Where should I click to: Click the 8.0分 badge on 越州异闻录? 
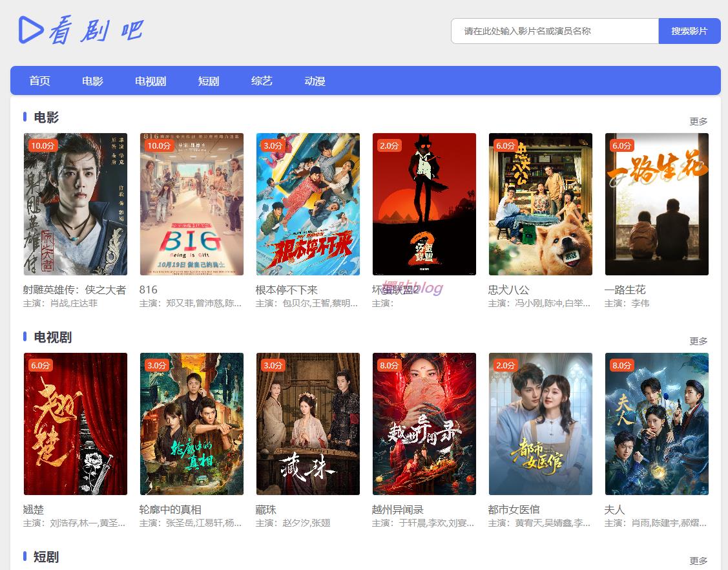coord(390,365)
